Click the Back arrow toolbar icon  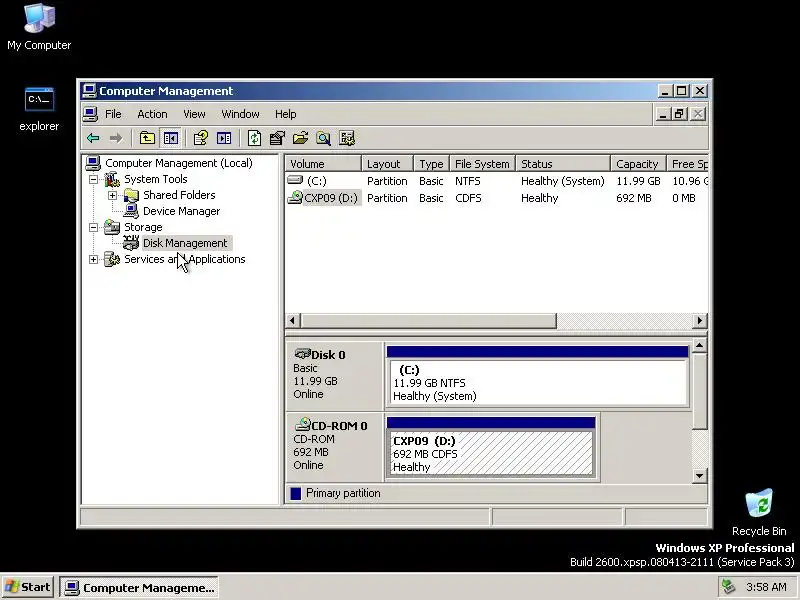click(93, 138)
